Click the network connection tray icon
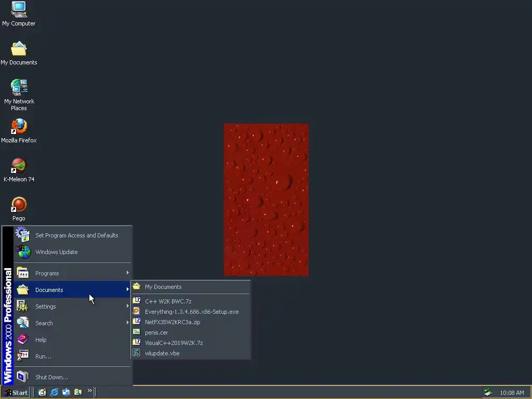This screenshot has height=399, width=532. pos(488,393)
